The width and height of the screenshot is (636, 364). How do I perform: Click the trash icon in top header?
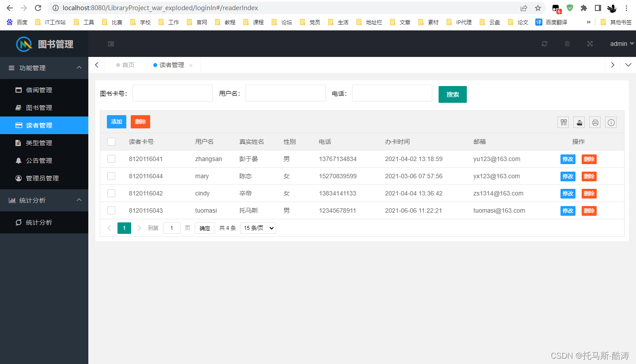[567, 44]
